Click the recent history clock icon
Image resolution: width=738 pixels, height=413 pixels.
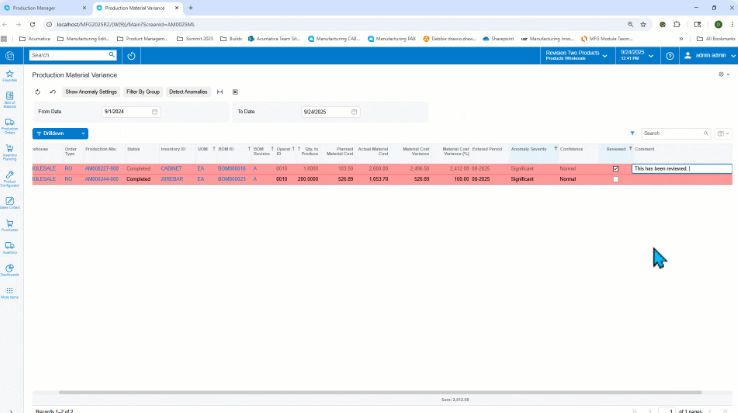pos(131,56)
